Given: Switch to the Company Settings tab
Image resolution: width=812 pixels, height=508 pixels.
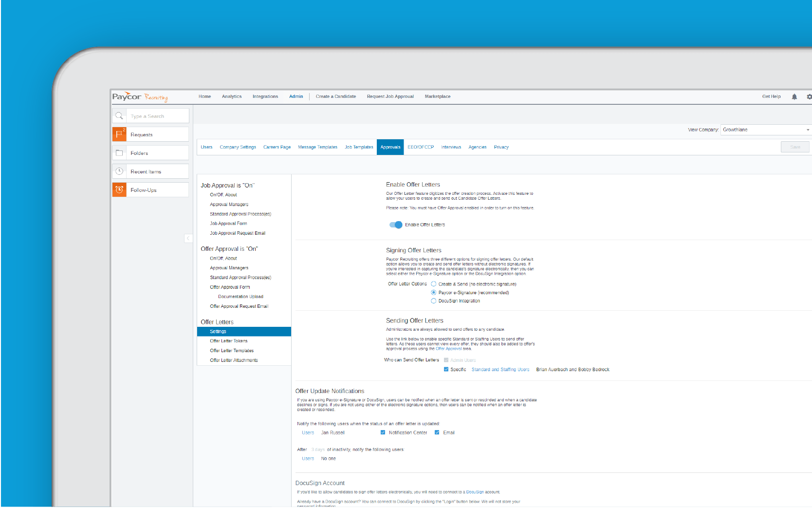Looking at the screenshot, I should point(238,147).
